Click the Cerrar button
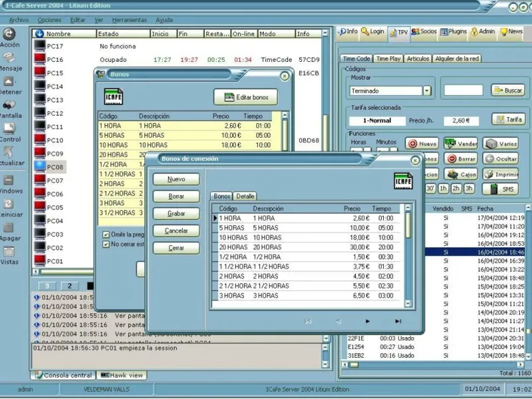This screenshot has width=532, height=399. pos(176,248)
